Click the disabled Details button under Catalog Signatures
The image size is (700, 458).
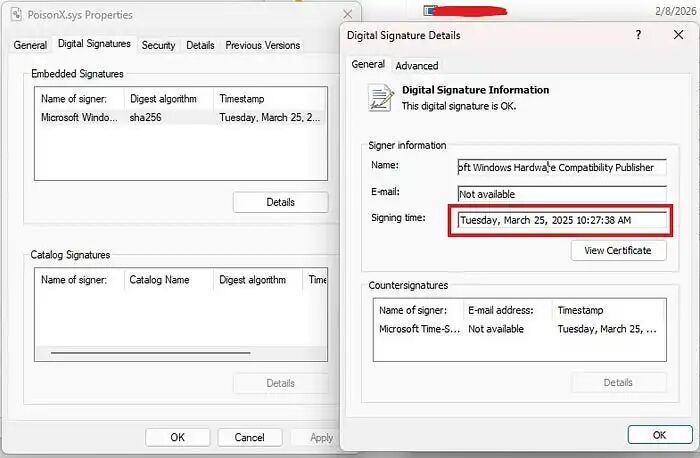pyautogui.click(x=280, y=383)
